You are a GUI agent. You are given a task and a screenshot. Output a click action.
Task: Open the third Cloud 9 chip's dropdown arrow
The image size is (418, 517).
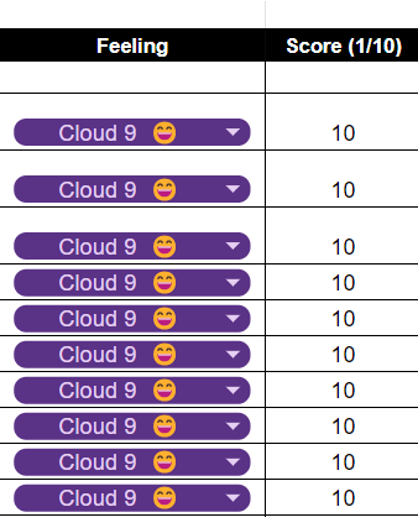(x=233, y=246)
